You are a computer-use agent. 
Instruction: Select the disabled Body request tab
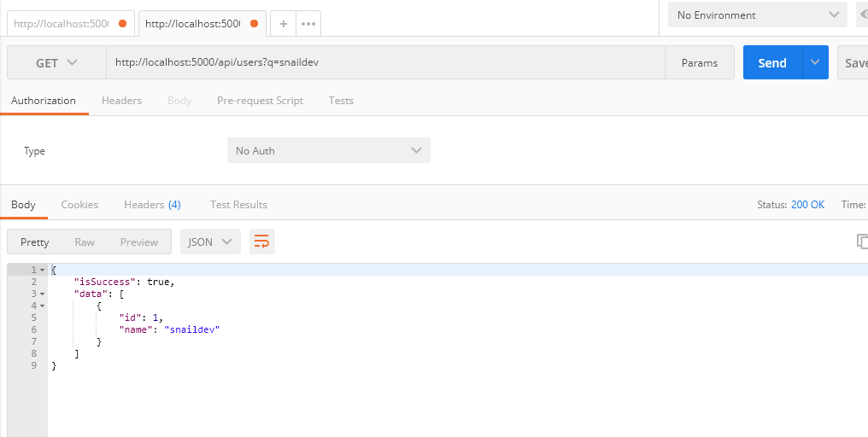179,101
